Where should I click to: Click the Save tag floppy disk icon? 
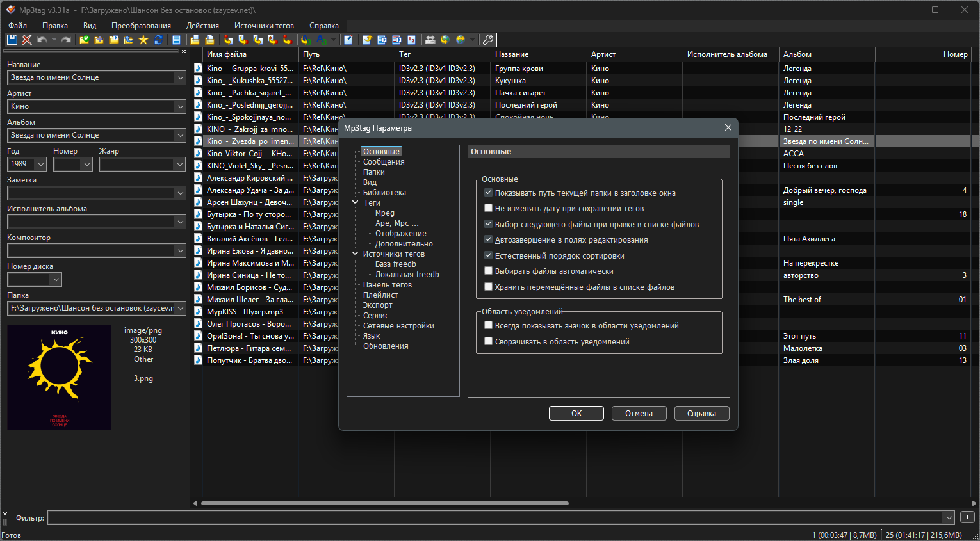12,40
